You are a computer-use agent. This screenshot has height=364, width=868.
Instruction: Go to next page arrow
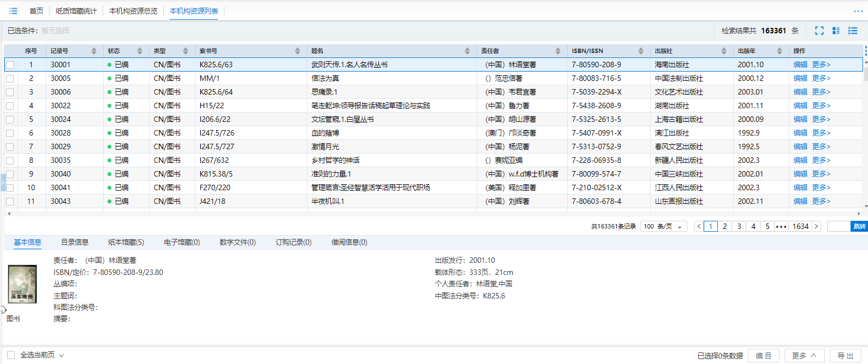pyautogui.click(x=817, y=226)
